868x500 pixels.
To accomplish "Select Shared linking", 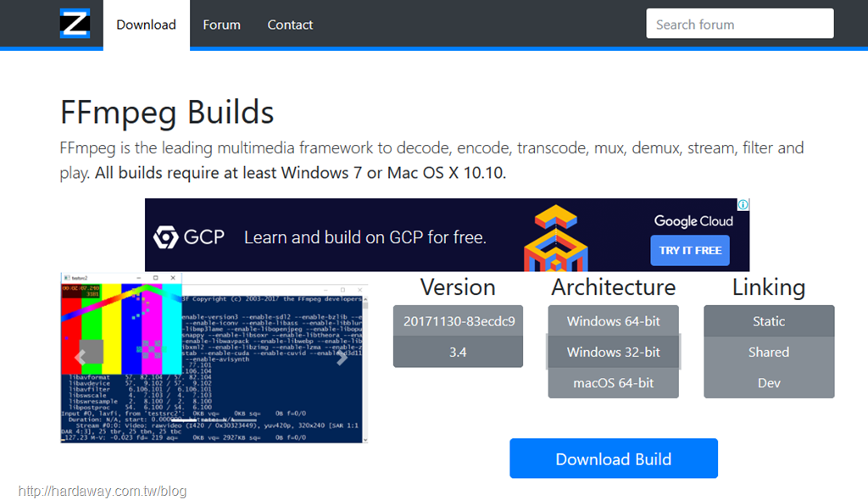I will point(769,353).
